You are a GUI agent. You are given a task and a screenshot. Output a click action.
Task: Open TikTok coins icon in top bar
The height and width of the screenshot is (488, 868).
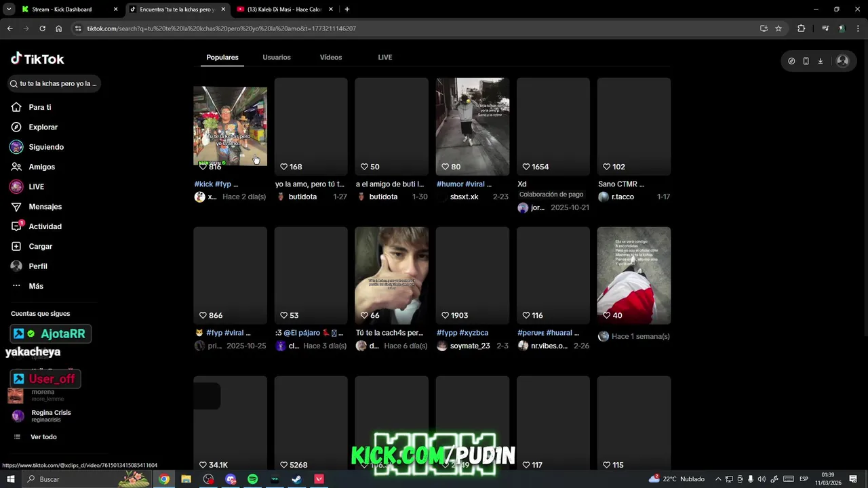[x=791, y=61]
